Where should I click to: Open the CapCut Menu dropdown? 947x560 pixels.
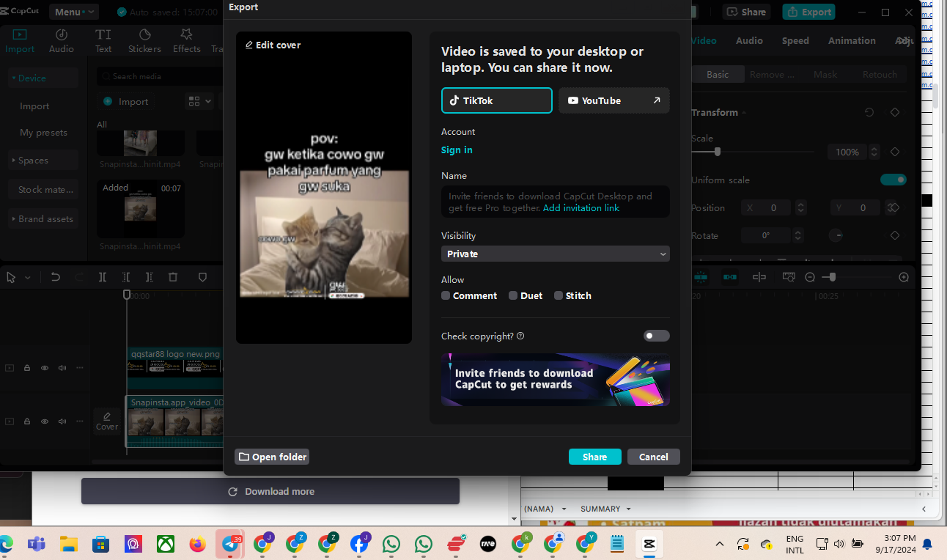74,12
